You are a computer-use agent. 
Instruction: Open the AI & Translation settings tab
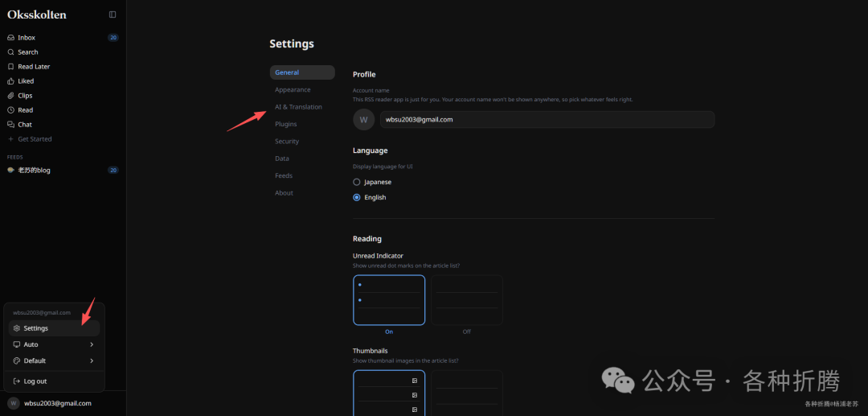click(x=302, y=107)
